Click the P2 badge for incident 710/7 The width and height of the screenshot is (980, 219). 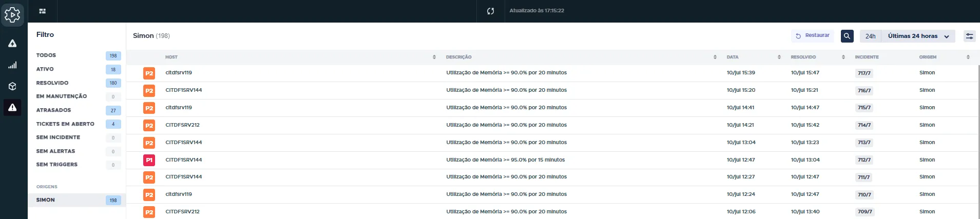(149, 195)
